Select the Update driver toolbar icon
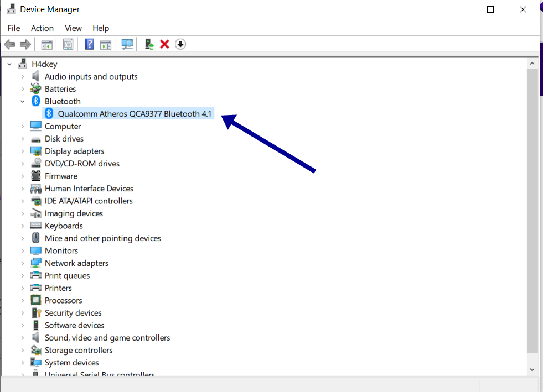Viewport: 543px width, 392px height. pos(148,44)
